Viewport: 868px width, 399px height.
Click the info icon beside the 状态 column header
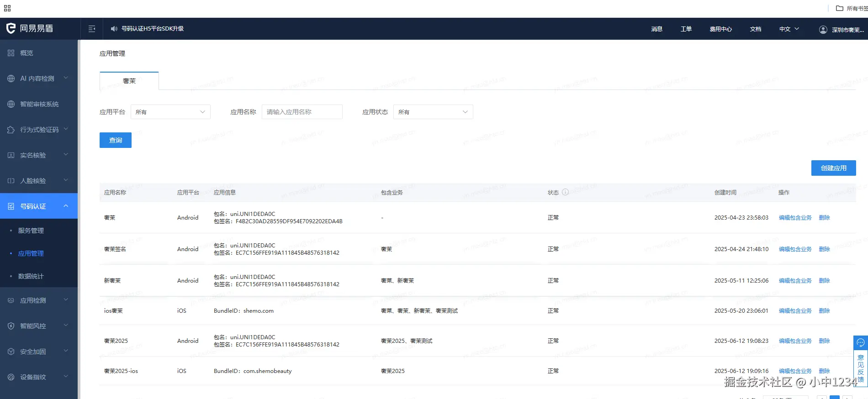[x=565, y=192]
